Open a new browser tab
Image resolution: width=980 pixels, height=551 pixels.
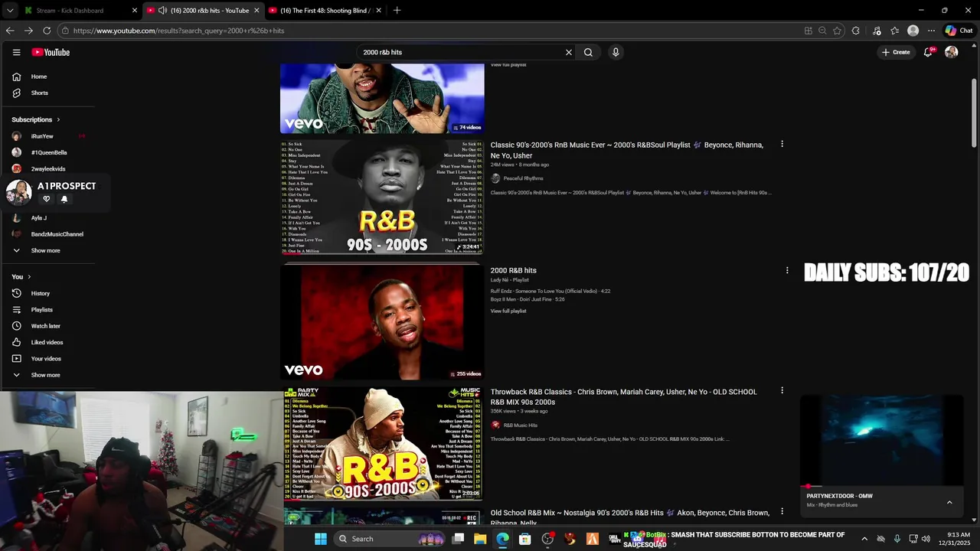pyautogui.click(x=397, y=11)
